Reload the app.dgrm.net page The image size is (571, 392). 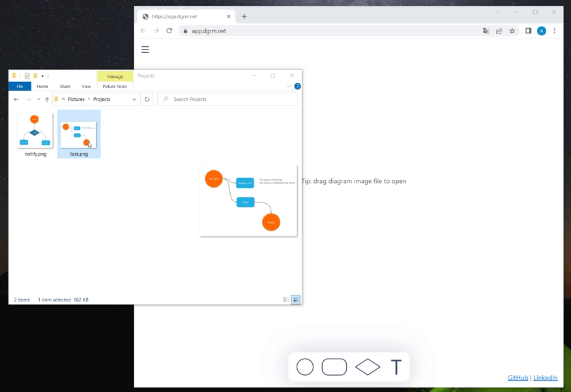click(x=169, y=31)
